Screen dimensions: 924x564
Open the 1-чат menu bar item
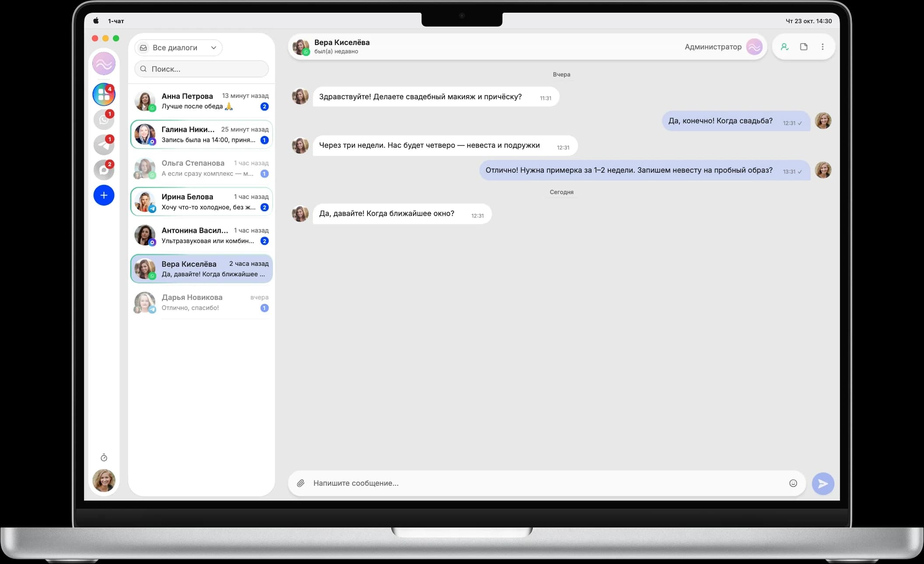pos(116,21)
